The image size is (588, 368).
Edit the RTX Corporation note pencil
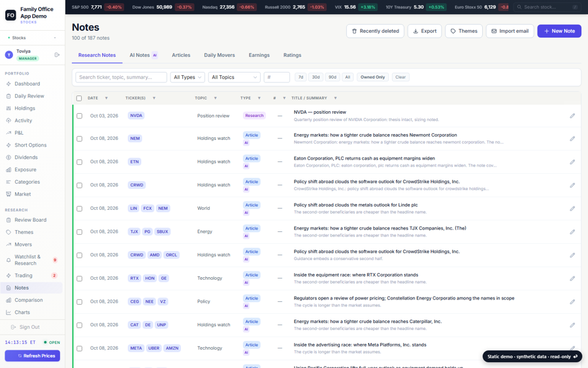point(572,278)
